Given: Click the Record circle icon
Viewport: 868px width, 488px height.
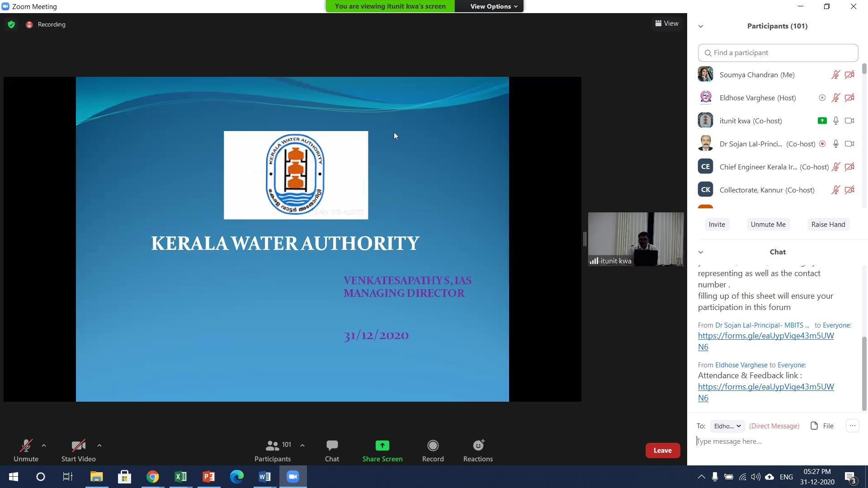Looking at the screenshot, I should coord(433,446).
